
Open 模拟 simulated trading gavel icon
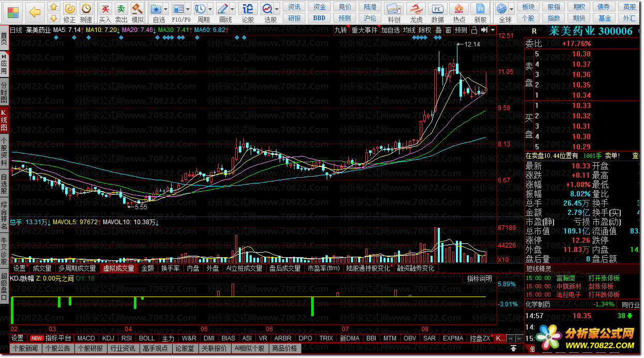[137, 9]
